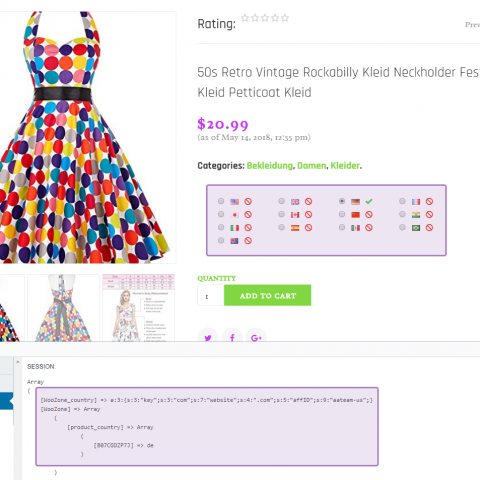This screenshot has width=480, height=480.
Task: Open the Bekleidung category link
Action: [x=270, y=166]
